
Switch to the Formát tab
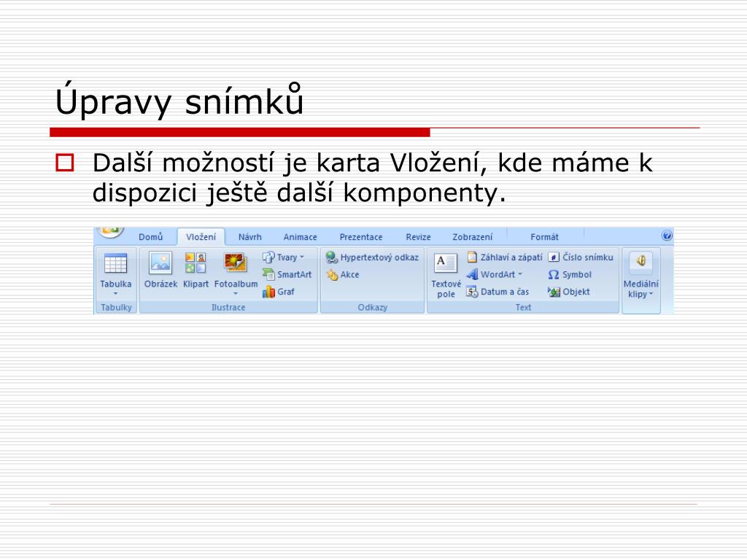click(x=544, y=237)
